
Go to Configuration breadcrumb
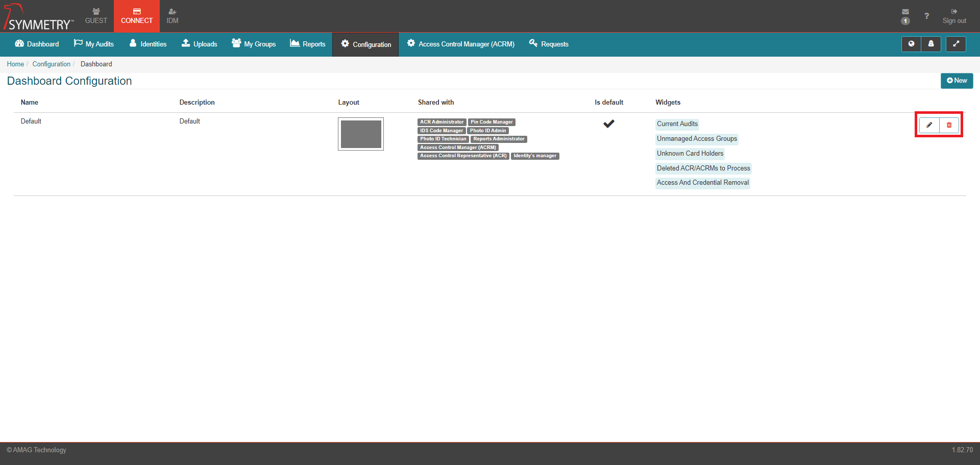(x=52, y=64)
